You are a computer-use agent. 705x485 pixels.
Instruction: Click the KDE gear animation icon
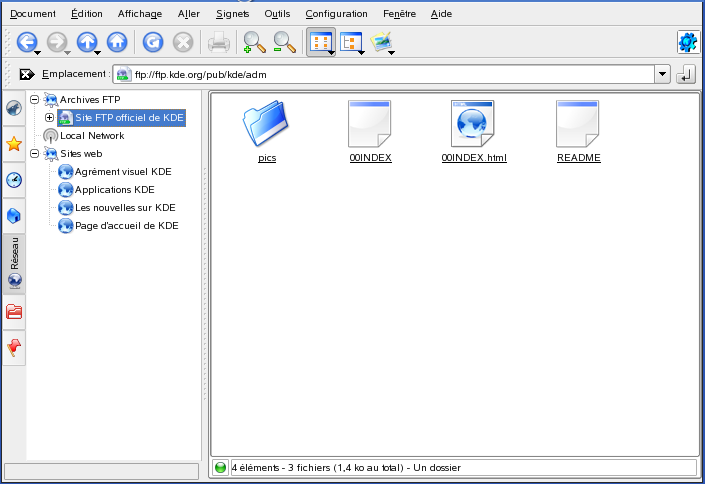pos(688,42)
